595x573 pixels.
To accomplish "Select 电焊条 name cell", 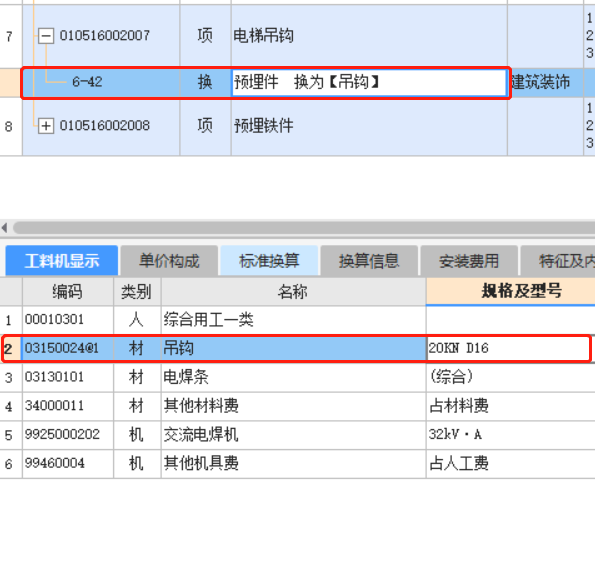I will point(293,378).
